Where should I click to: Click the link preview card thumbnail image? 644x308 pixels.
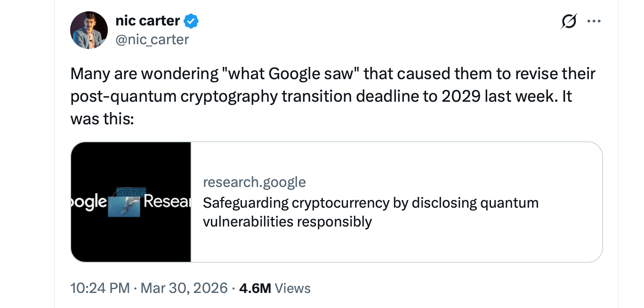130,202
